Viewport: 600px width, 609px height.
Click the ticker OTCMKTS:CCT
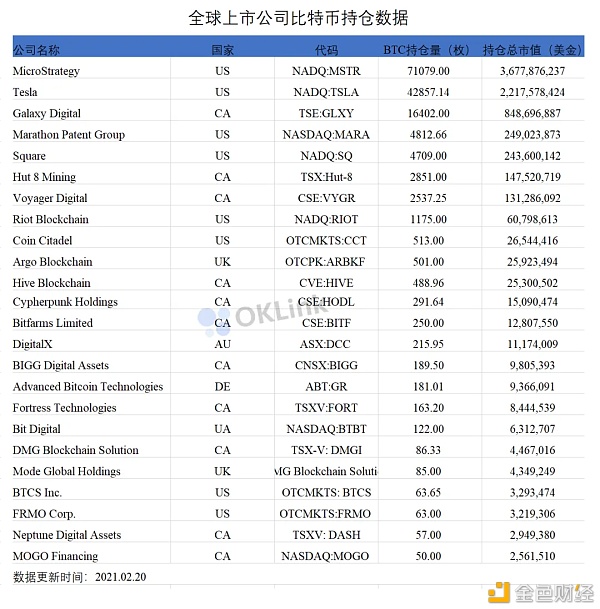point(326,240)
